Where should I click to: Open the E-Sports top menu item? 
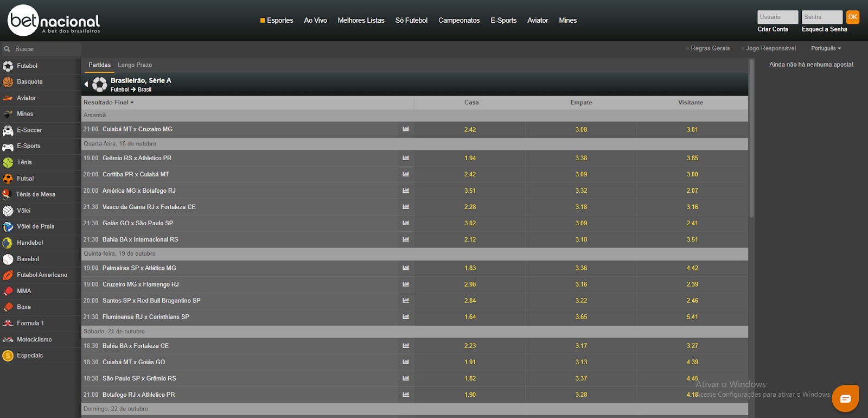(503, 21)
